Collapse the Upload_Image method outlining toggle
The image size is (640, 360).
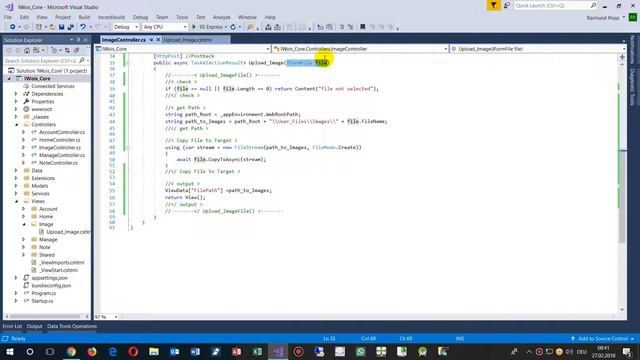tap(127, 62)
